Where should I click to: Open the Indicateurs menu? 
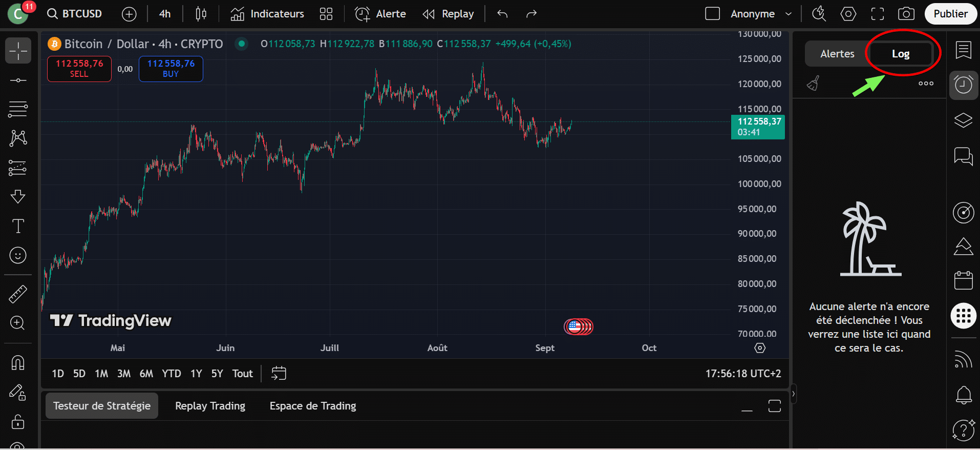coord(267,14)
